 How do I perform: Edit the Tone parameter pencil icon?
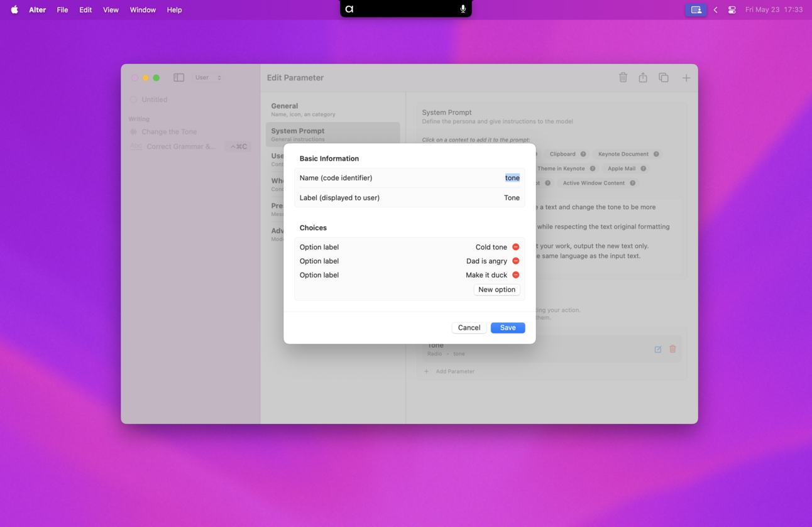click(658, 349)
